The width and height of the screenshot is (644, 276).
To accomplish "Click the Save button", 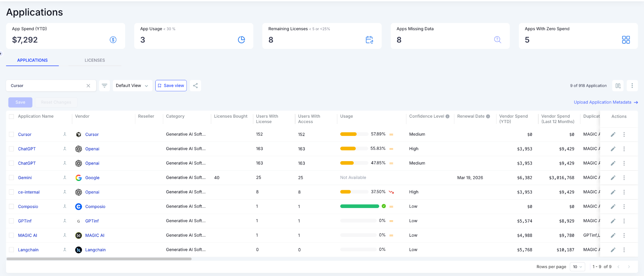I will tap(20, 102).
